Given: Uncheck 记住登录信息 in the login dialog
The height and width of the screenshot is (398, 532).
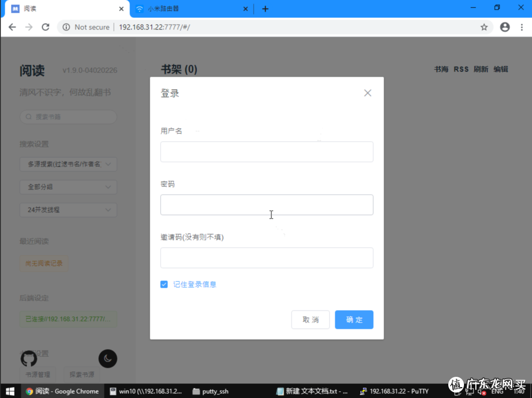Looking at the screenshot, I should click(164, 284).
